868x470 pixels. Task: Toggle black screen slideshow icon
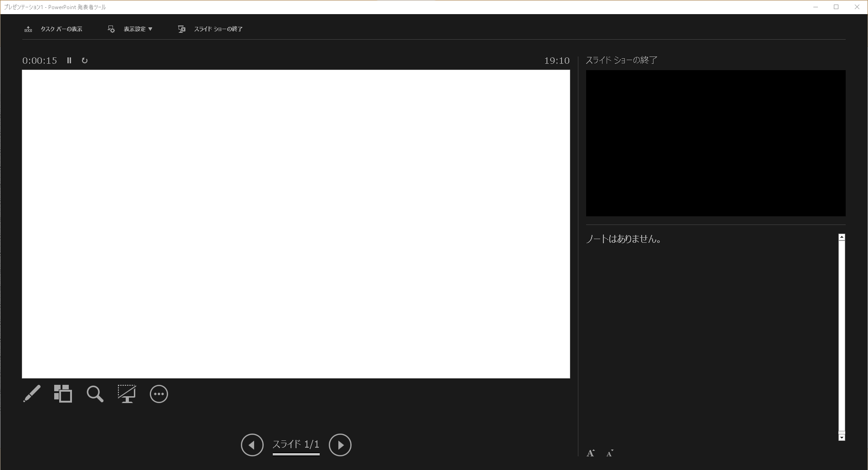(x=127, y=394)
